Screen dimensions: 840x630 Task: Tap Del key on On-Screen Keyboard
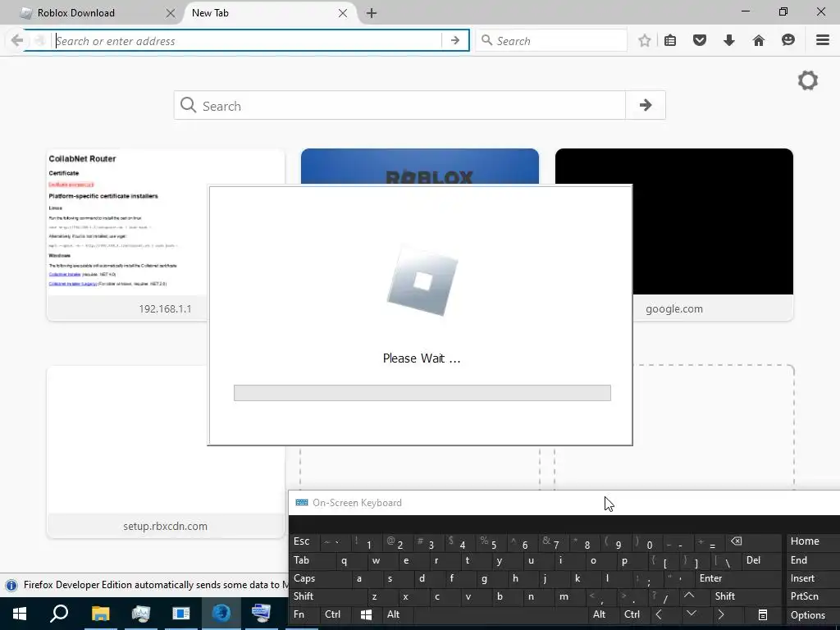click(761, 560)
